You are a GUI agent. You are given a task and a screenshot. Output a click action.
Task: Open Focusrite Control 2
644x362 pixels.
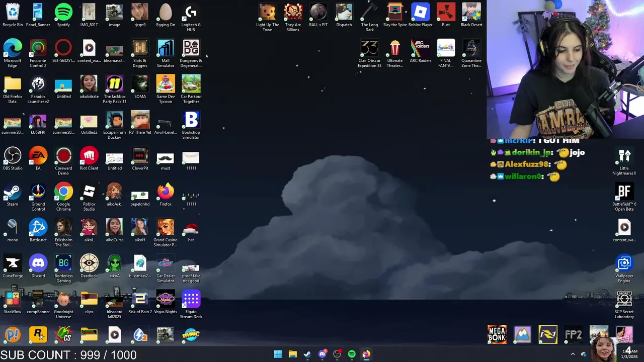[x=38, y=53]
